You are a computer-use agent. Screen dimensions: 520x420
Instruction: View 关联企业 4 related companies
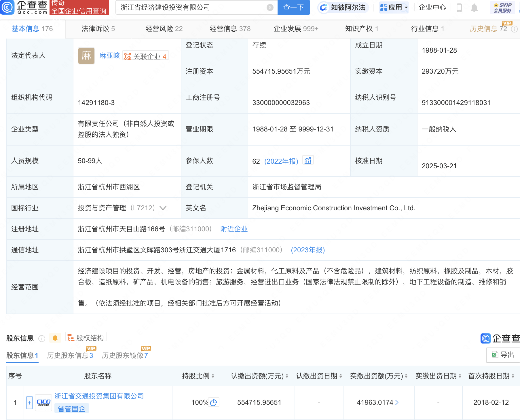coord(145,56)
